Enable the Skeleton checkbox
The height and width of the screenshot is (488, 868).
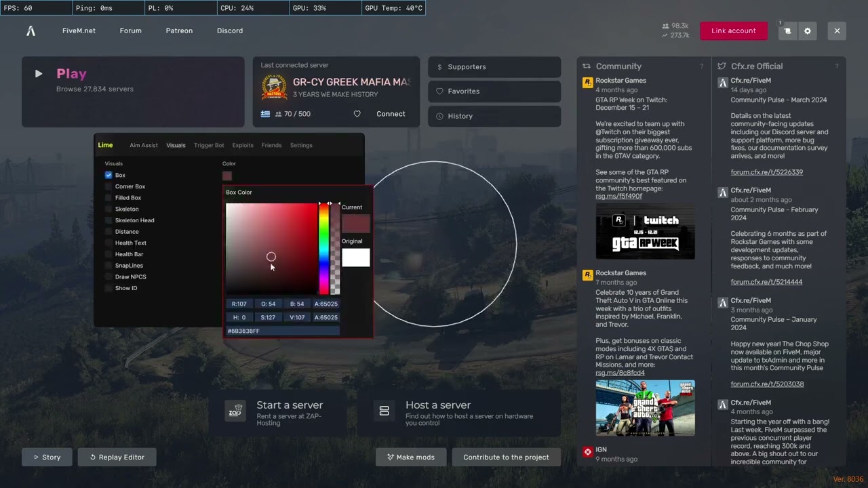click(x=108, y=209)
